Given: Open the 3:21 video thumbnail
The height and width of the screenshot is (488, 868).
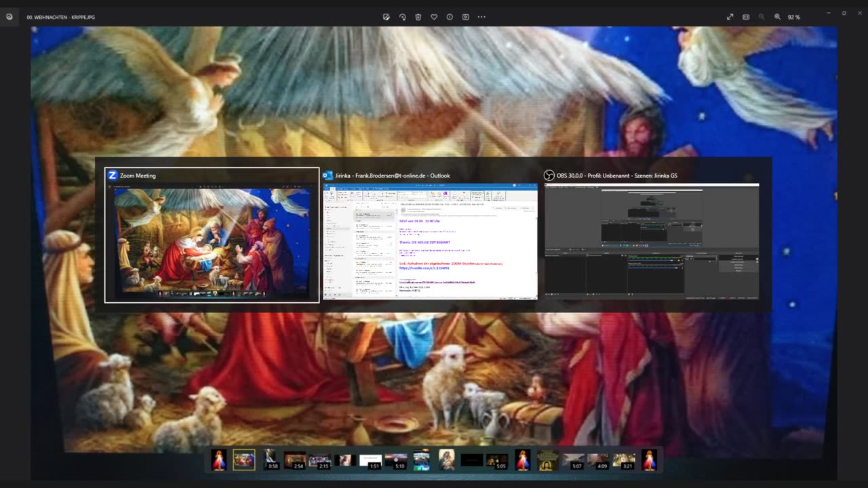Looking at the screenshot, I should pos(624,461).
